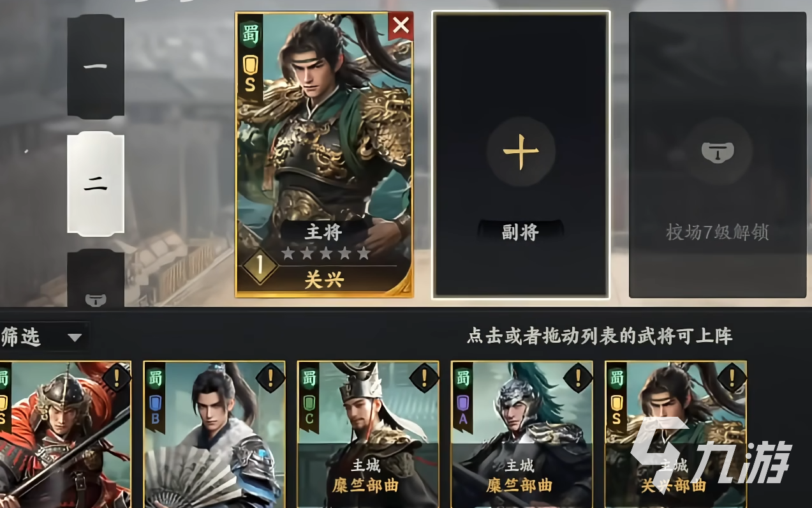Click the warning icon on the fan general card
The image size is (812, 508).
click(270, 378)
